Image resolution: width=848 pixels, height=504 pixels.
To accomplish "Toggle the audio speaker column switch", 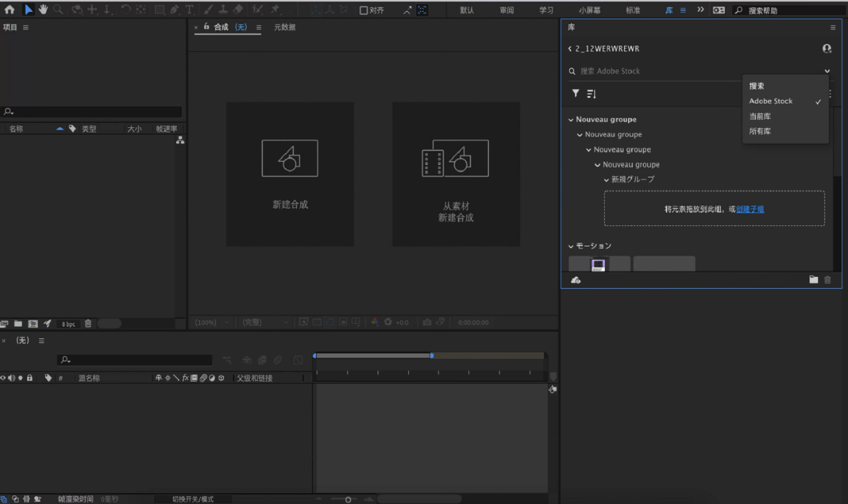I will (11, 378).
